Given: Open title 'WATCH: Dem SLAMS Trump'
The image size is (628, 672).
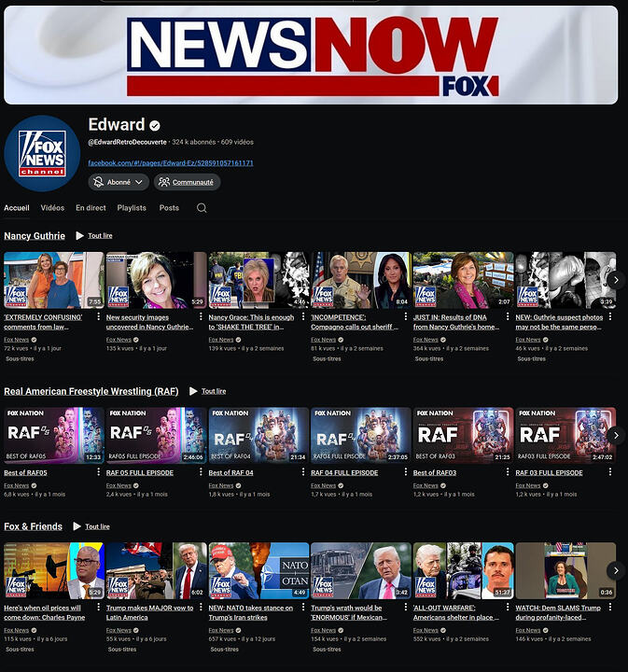Looking at the screenshot, I should [558, 612].
